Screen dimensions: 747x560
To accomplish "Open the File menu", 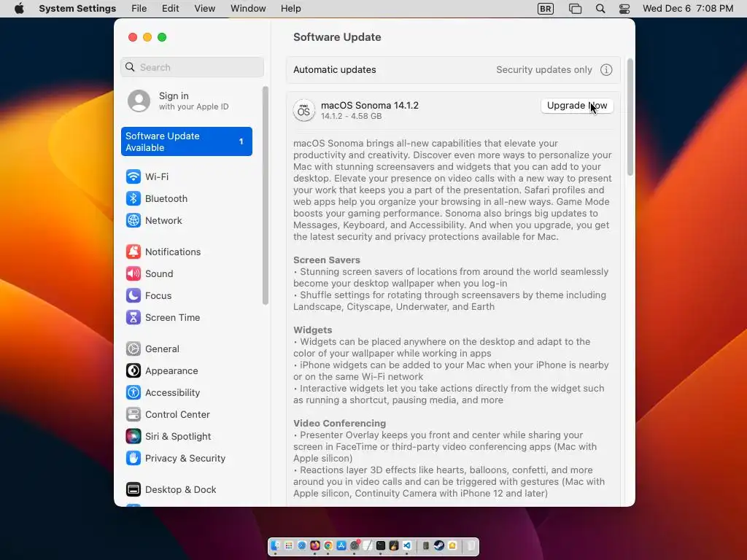I will [139, 9].
